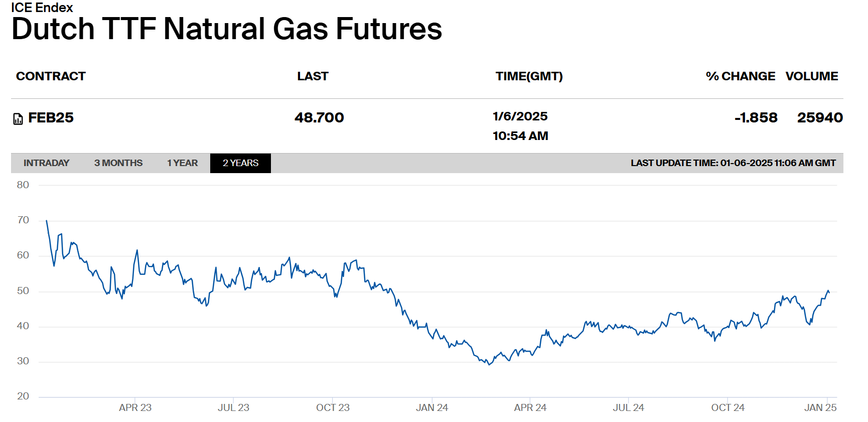Click the VOLUME column header

[x=811, y=76]
